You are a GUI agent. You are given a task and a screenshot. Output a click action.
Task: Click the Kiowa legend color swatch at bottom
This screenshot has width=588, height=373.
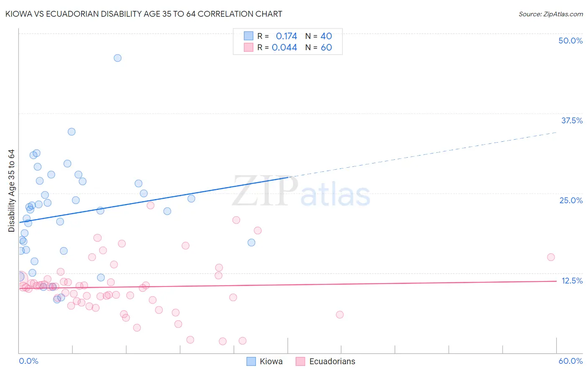(251, 361)
